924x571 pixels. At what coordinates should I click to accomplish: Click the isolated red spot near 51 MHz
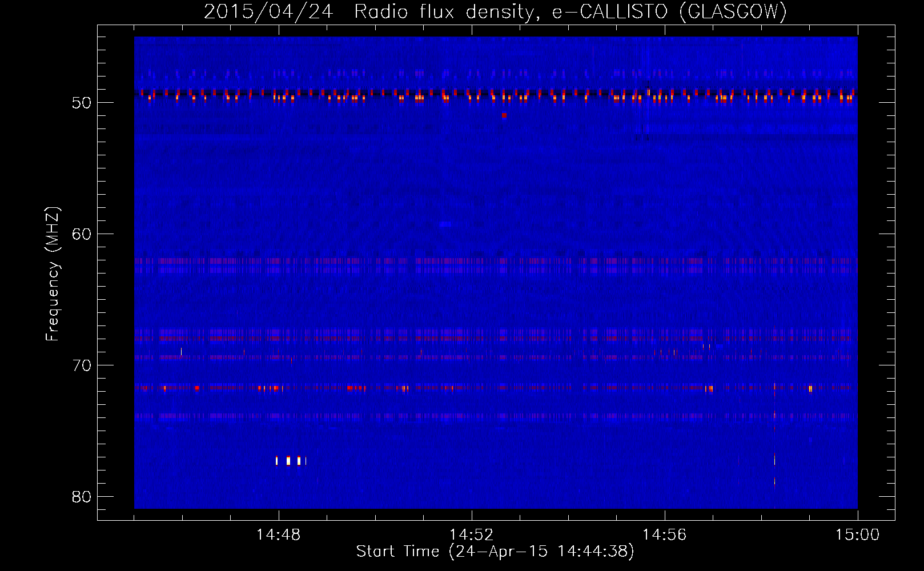[504, 115]
